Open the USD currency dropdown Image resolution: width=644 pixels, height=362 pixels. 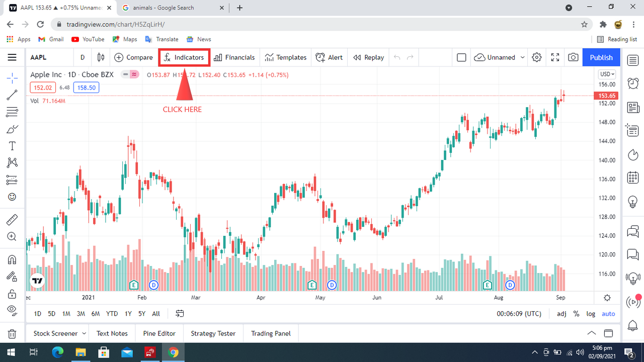pos(607,74)
